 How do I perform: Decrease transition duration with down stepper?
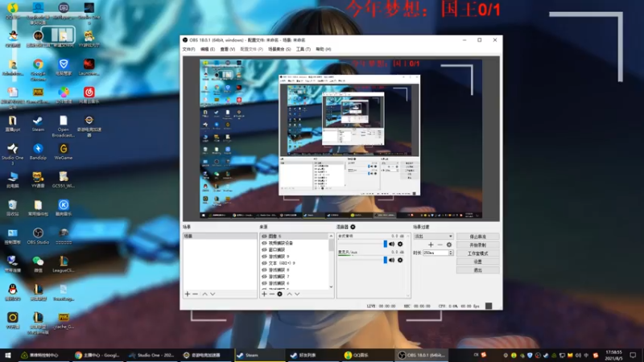pyautogui.click(x=451, y=254)
